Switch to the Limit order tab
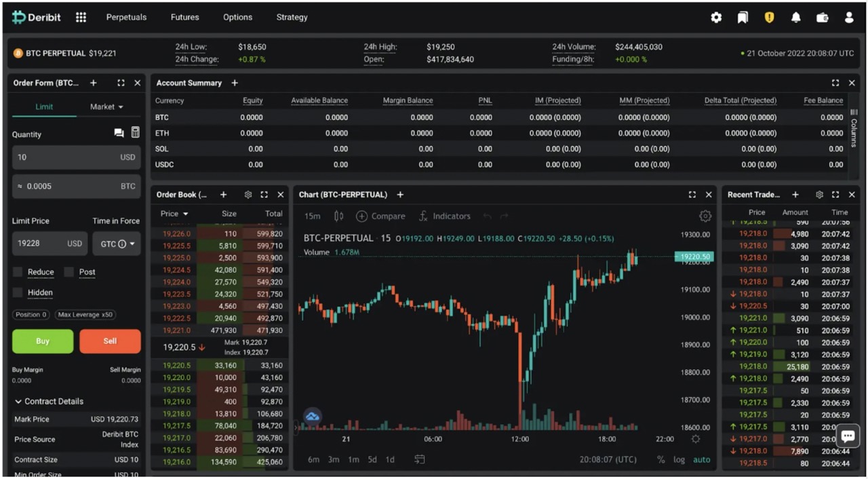The width and height of the screenshot is (868, 479). tap(43, 107)
